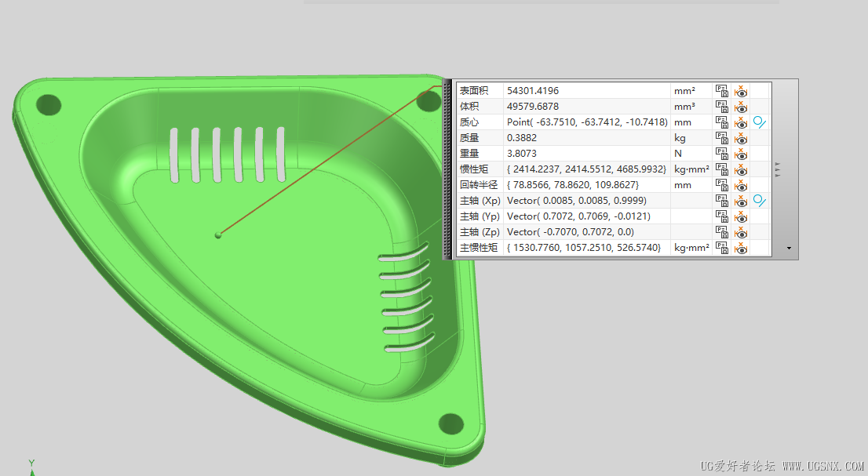Click the save-parameter icon in the 体积 row
Image resolution: width=868 pixels, height=476 pixels.
tap(722, 107)
